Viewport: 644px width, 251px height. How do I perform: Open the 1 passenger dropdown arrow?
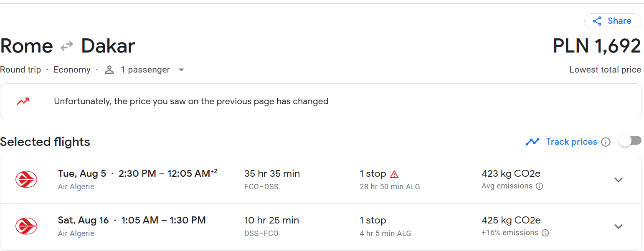tap(181, 70)
